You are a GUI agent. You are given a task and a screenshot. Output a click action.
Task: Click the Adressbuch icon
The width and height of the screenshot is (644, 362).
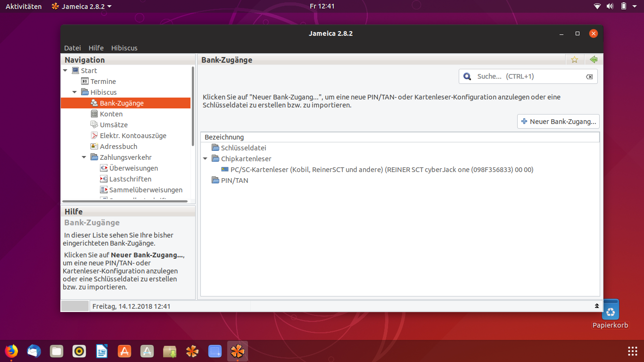coord(94,147)
